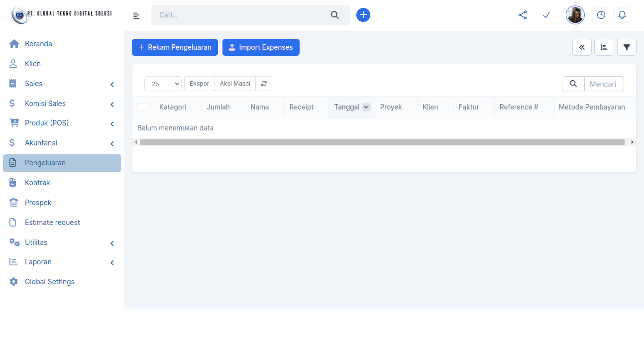Click the Ekspor button
The image size is (644, 340).
coord(200,84)
